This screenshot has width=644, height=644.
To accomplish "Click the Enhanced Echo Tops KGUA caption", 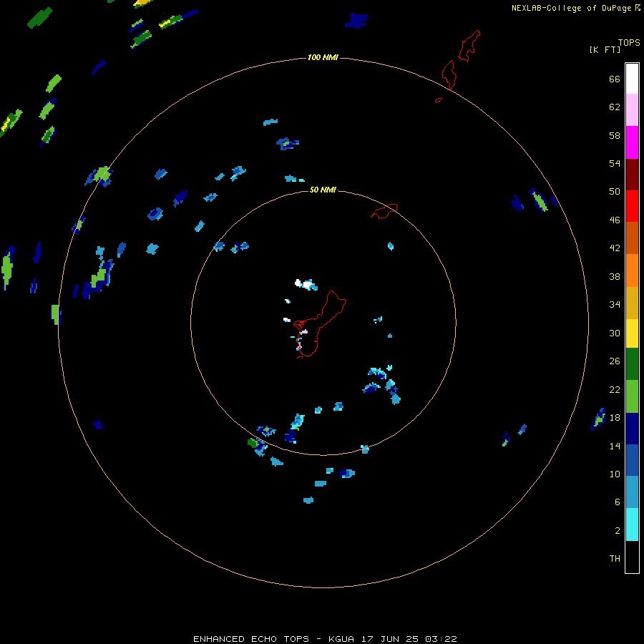I will pyautogui.click(x=325, y=639).
